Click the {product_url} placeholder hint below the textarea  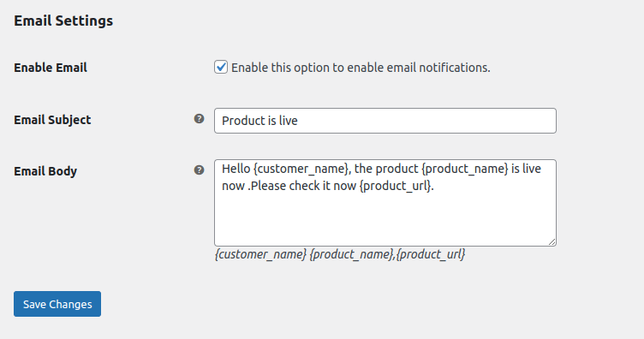[x=431, y=254]
